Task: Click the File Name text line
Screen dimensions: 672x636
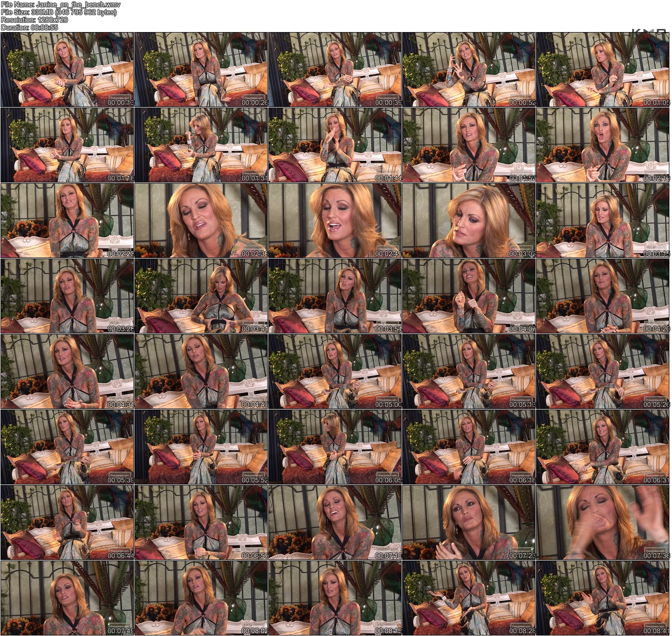Action: (60, 5)
